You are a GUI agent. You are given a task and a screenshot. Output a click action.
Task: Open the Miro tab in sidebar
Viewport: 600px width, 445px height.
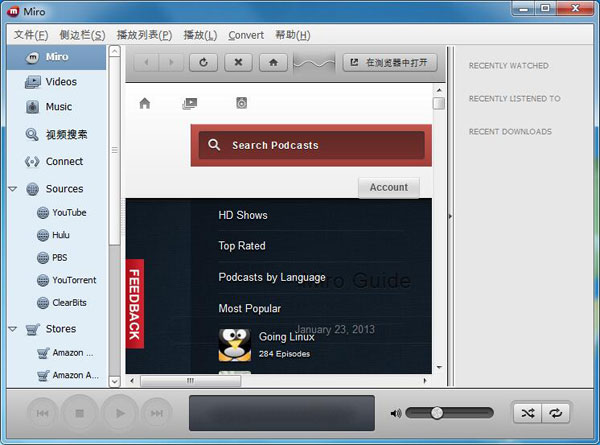coord(57,57)
